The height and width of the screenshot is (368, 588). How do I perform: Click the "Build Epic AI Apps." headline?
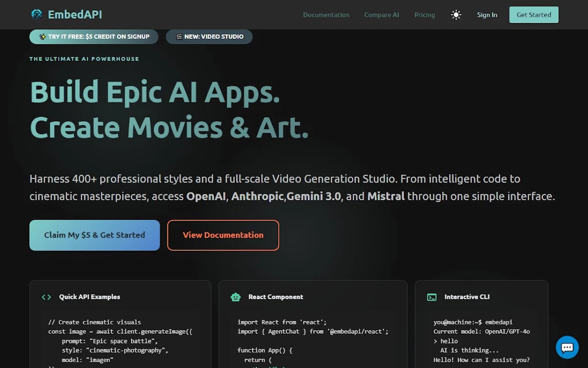pos(155,92)
